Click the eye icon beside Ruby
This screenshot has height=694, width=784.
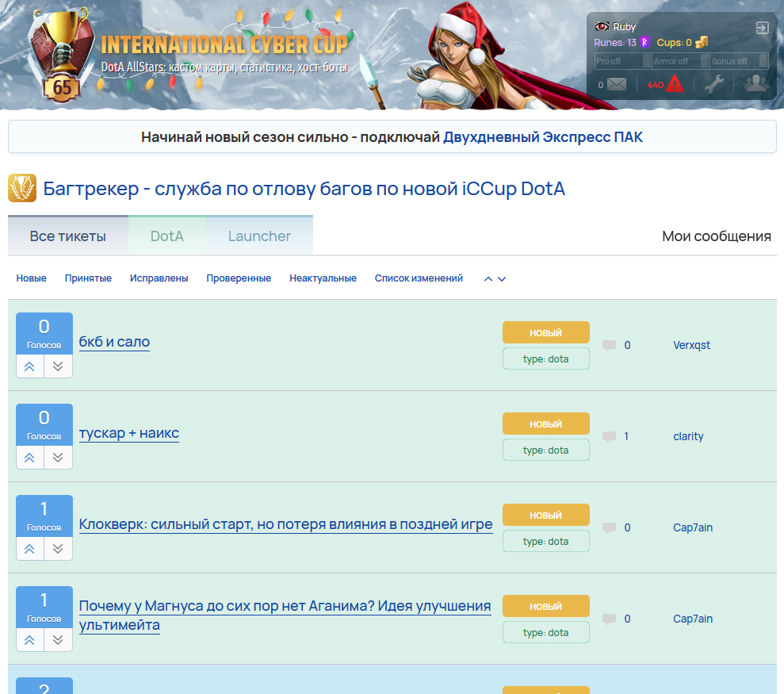602,26
